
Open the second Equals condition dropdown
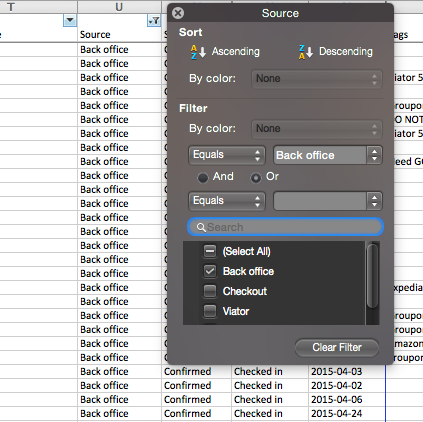(x=227, y=201)
